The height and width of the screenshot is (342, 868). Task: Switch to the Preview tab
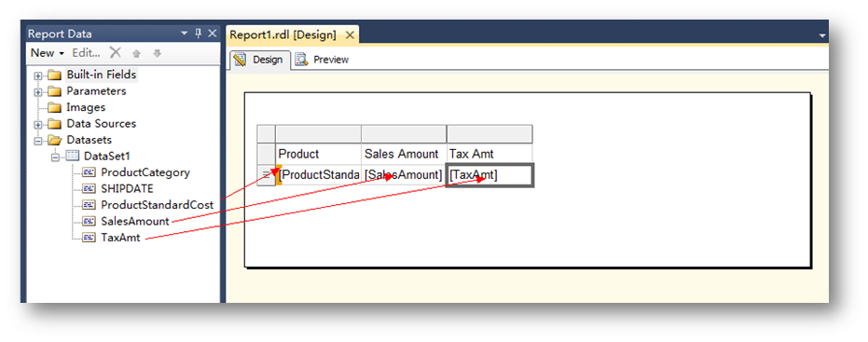click(322, 60)
